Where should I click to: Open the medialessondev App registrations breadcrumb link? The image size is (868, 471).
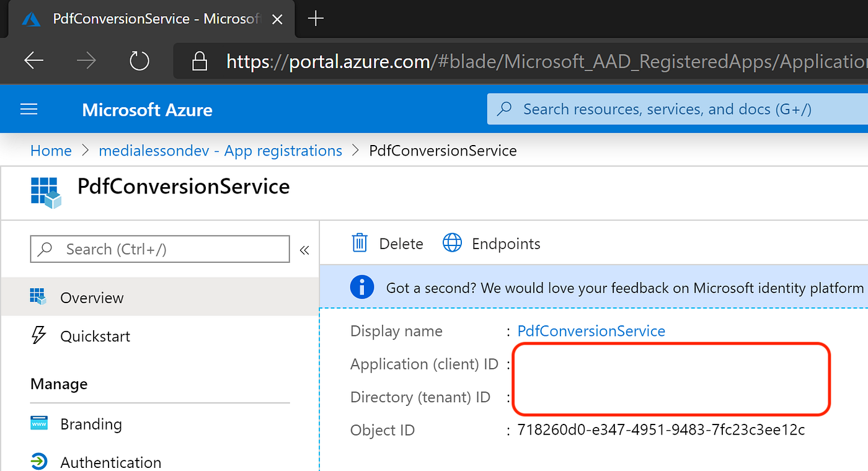pos(220,150)
